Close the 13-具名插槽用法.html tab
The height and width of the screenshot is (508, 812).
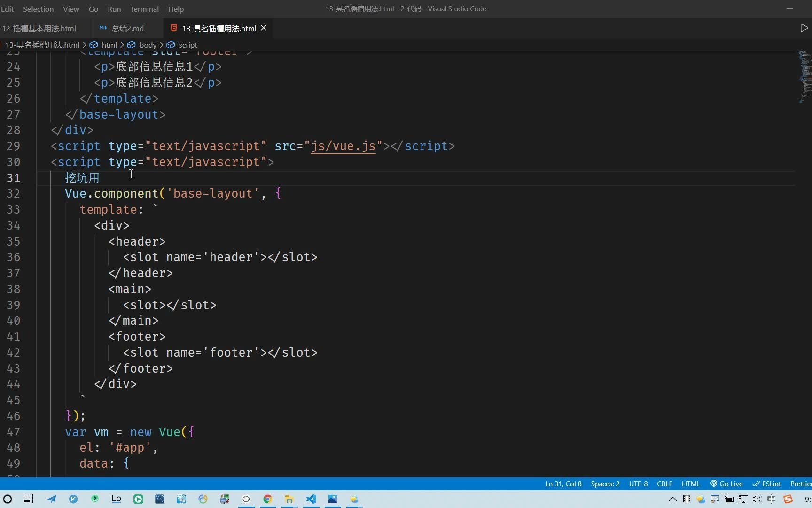click(264, 28)
